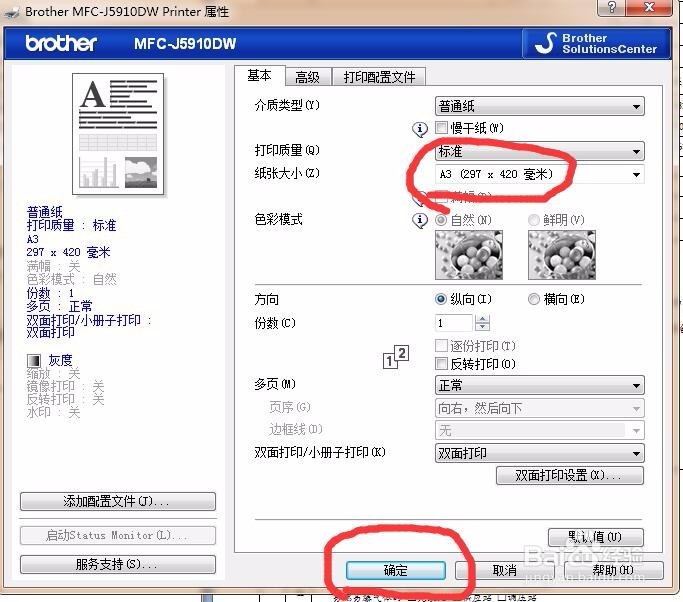Click the 鲜明 sample image thumbnail
Screen dimensions: 683x602
pyautogui.click(x=562, y=255)
